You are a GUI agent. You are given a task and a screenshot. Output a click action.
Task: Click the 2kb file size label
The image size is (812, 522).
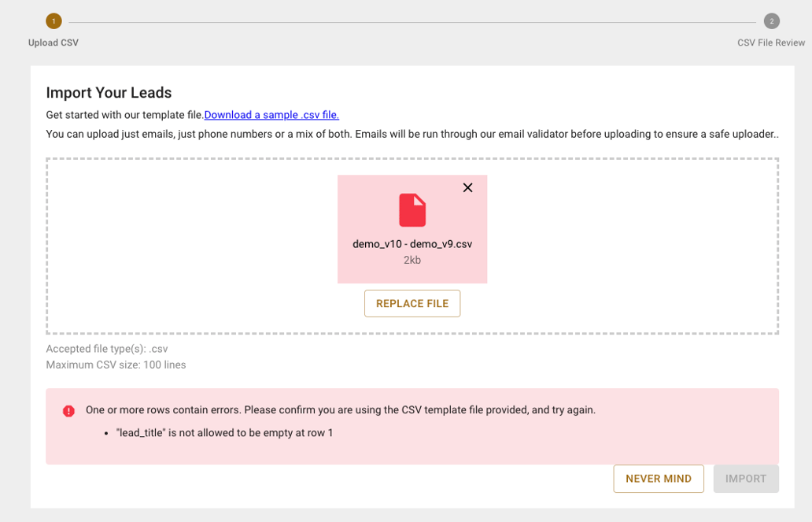coord(412,259)
